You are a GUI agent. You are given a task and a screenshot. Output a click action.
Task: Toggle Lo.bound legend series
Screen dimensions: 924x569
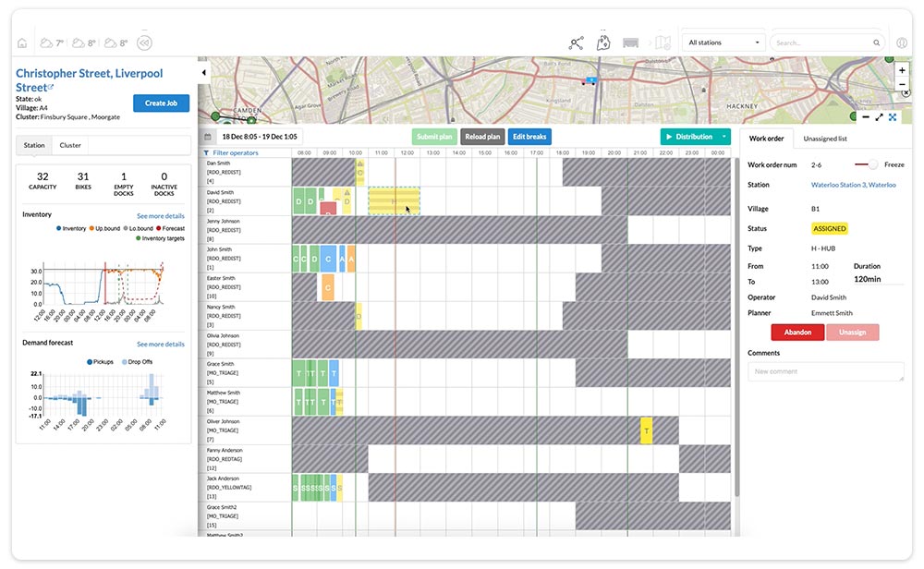coord(139,228)
